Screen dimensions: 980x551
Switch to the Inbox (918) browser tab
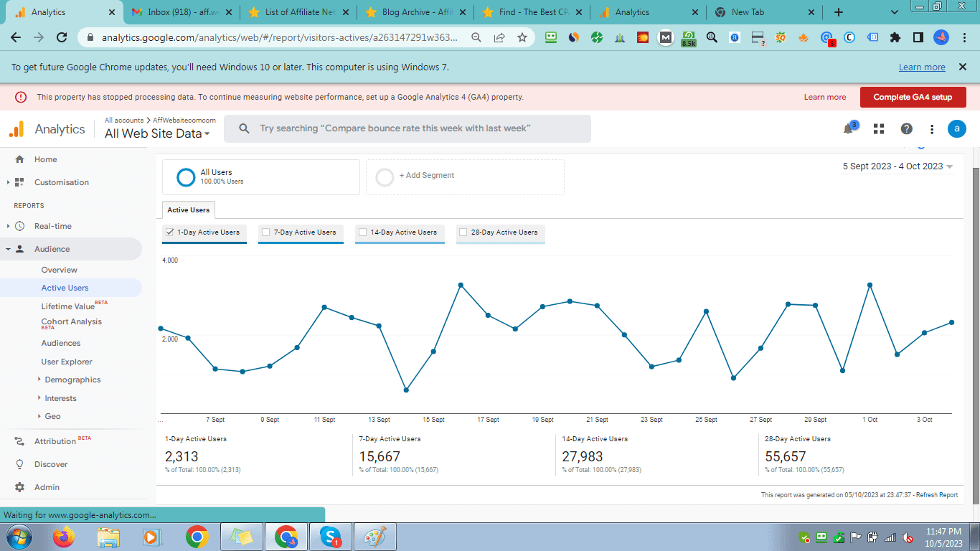pos(182,12)
